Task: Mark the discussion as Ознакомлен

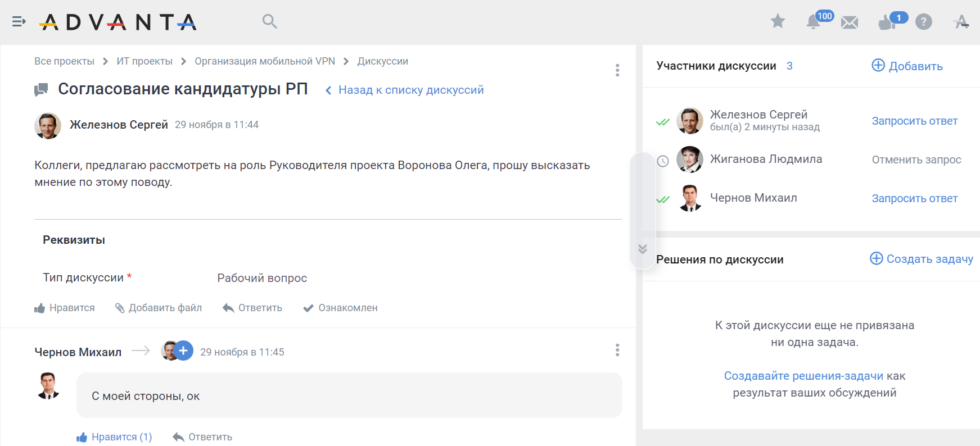Action: 340,308
